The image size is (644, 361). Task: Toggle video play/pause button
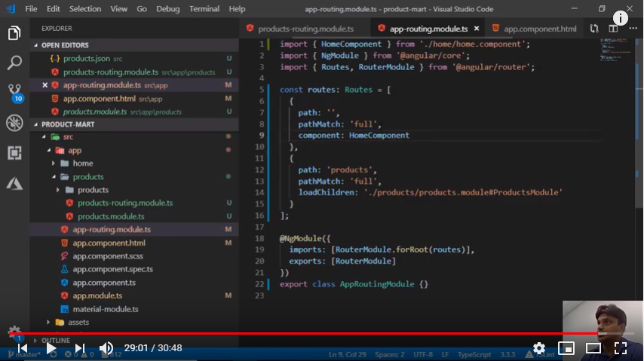pos(51,347)
